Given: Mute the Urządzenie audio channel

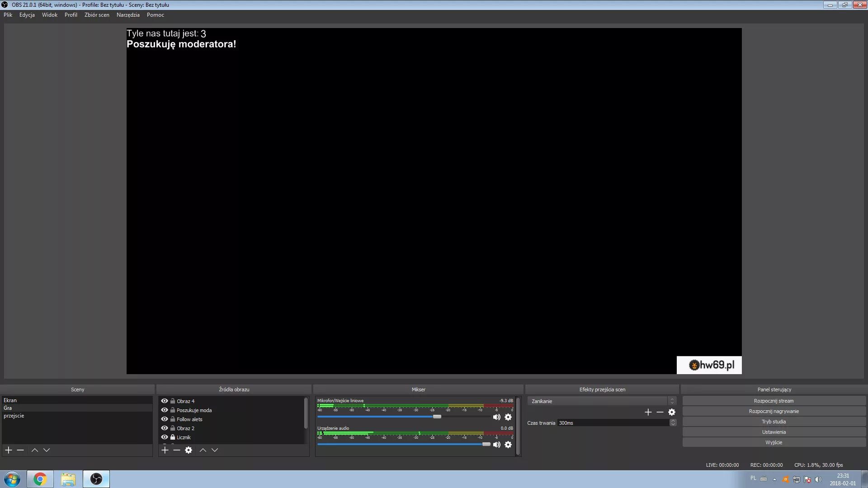Looking at the screenshot, I should (497, 445).
